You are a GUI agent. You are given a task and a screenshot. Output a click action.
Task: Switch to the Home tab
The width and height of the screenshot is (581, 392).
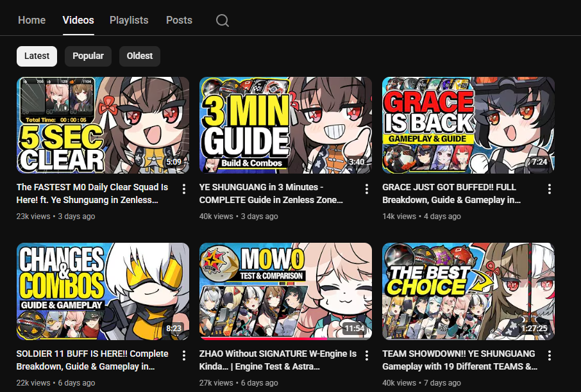click(32, 20)
